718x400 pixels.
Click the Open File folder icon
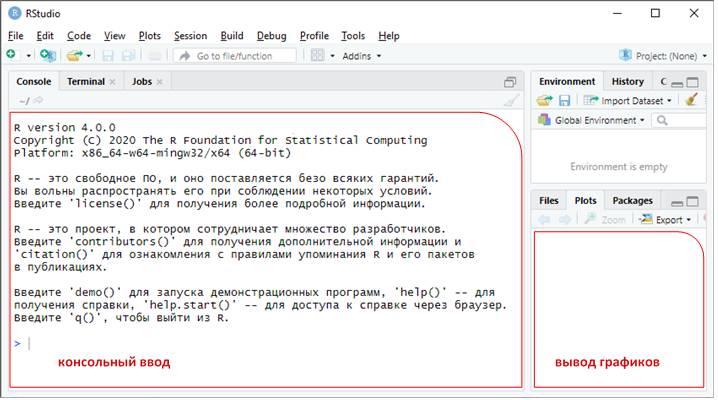[74, 55]
